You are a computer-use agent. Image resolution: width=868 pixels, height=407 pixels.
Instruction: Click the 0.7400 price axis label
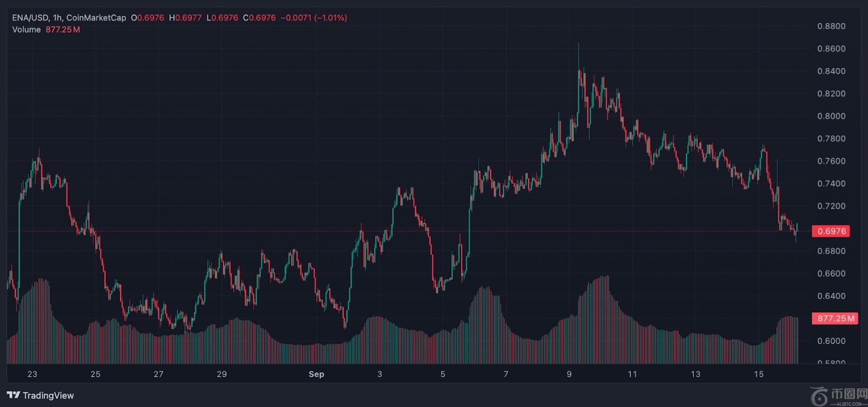tap(831, 184)
